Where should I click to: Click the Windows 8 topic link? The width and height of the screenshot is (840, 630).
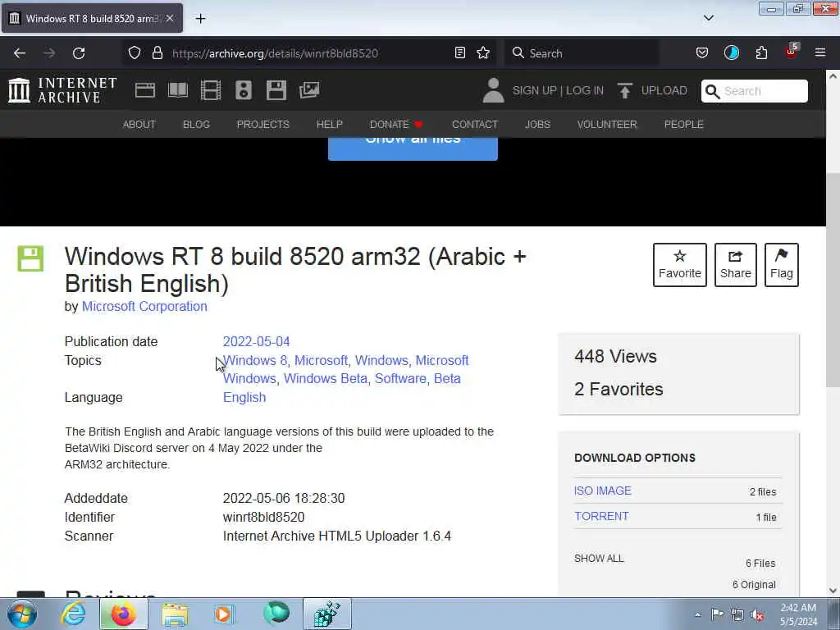coord(255,361)
